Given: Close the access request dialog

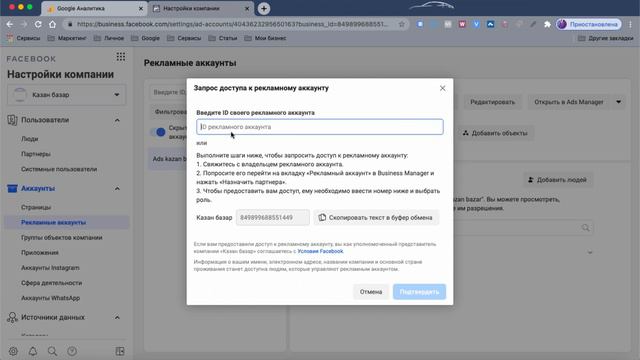Looking at the screenshot, I should [x=442, y=88].
